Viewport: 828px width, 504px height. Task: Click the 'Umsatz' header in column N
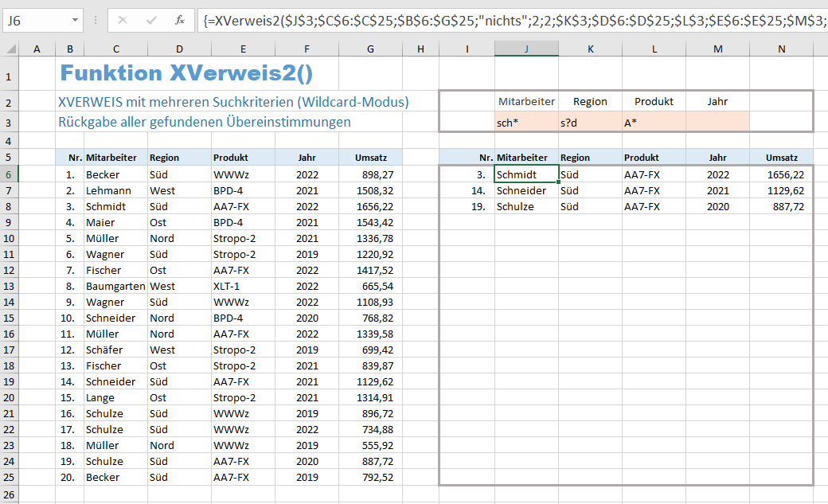tap(782, 158)
